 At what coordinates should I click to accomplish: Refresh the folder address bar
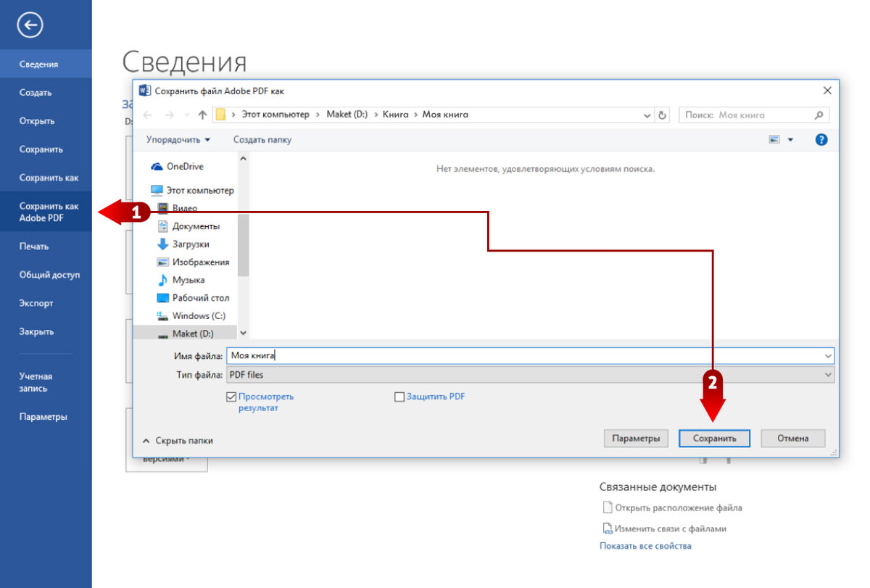pyautogui.click(x=662, y=115)
